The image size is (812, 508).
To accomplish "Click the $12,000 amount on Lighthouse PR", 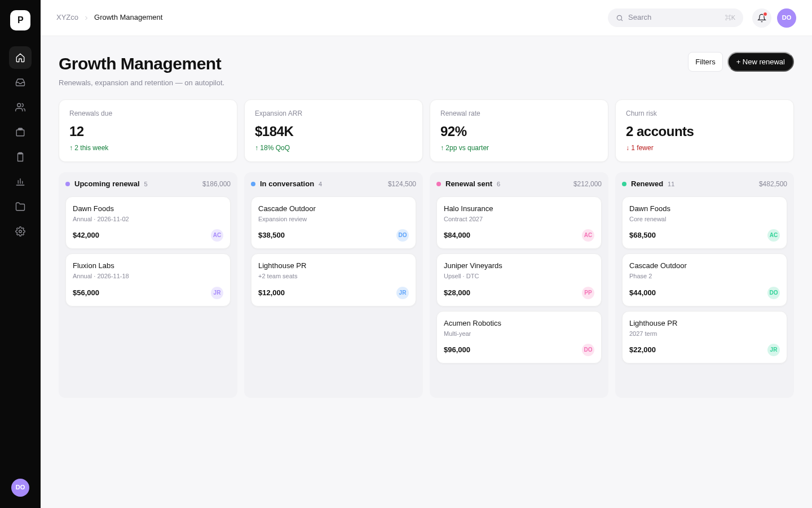I will coord(271,293).
